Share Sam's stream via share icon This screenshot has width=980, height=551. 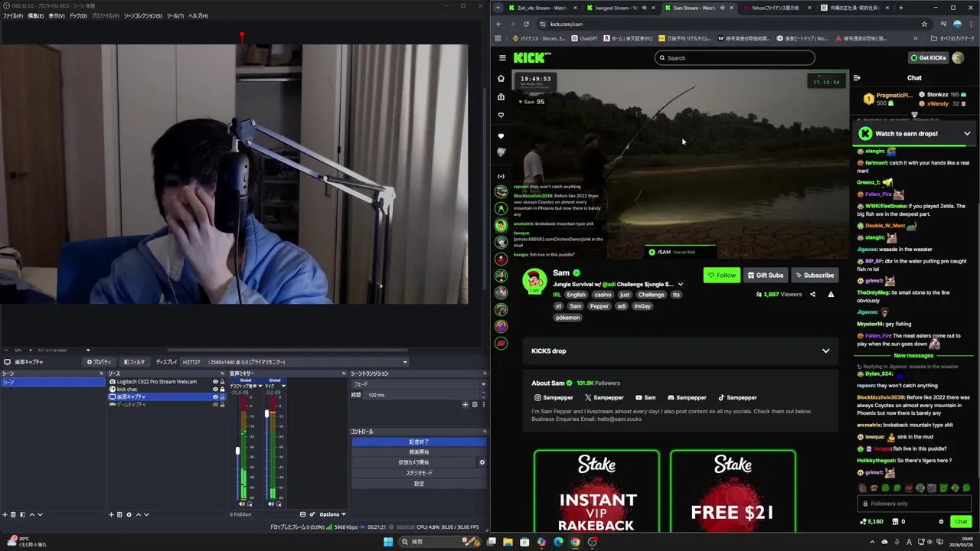pyautogui.click(x=812, y=294)
